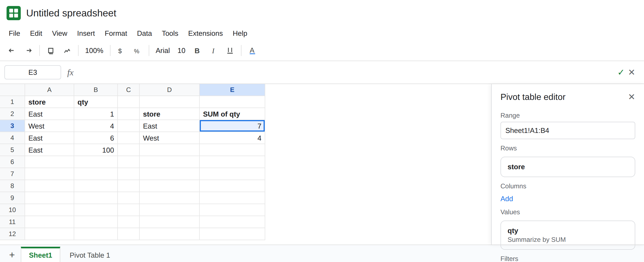Open the text color picker
This screenshot has height=262, width=644.
click(252, 51)
